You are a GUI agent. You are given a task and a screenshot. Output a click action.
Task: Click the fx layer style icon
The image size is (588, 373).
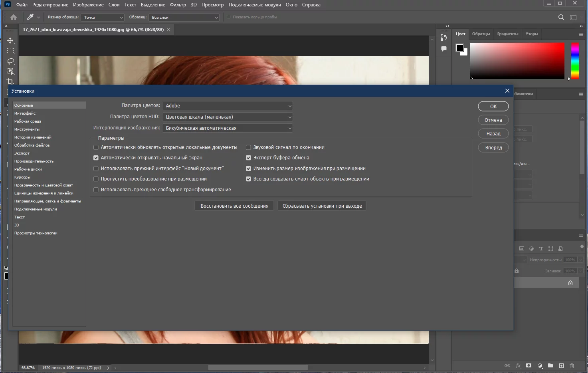point(518,365)
